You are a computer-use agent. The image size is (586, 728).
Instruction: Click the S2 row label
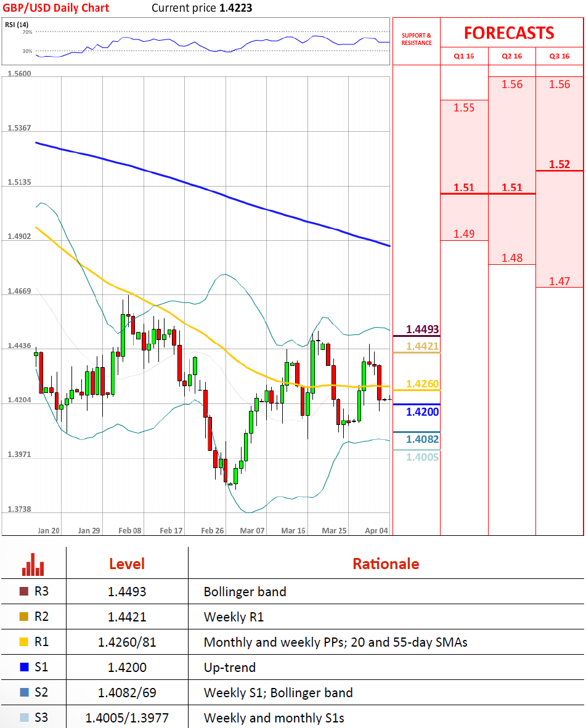click(x=41, y=692)
